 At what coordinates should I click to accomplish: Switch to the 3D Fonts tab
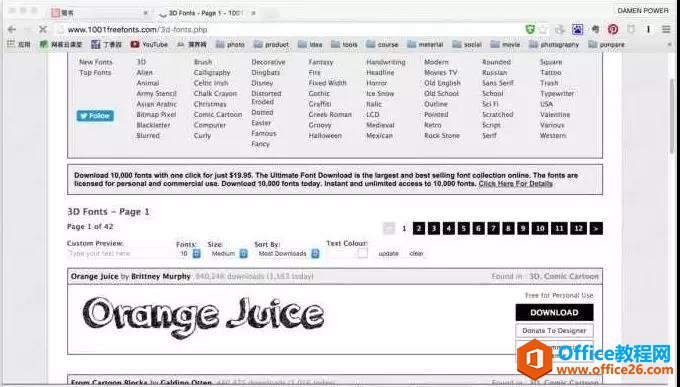204,13
